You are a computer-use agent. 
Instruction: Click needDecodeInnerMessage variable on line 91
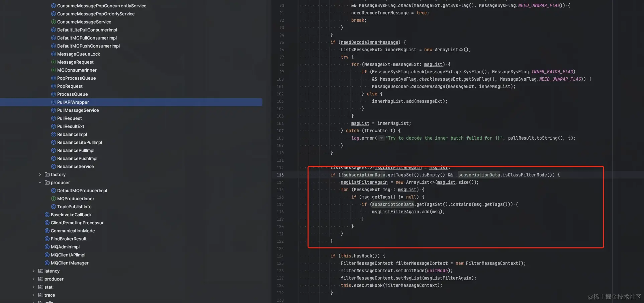point(380,13)
